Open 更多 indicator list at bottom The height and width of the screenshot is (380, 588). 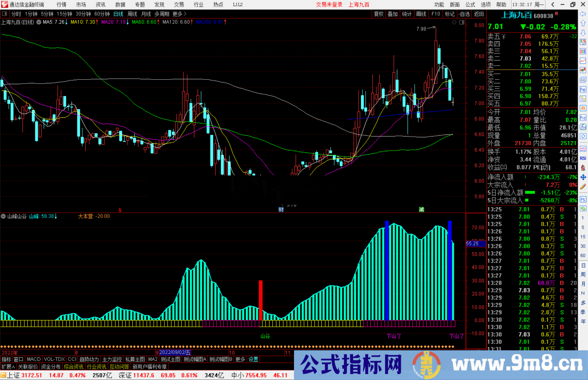[x=240, y=359]
